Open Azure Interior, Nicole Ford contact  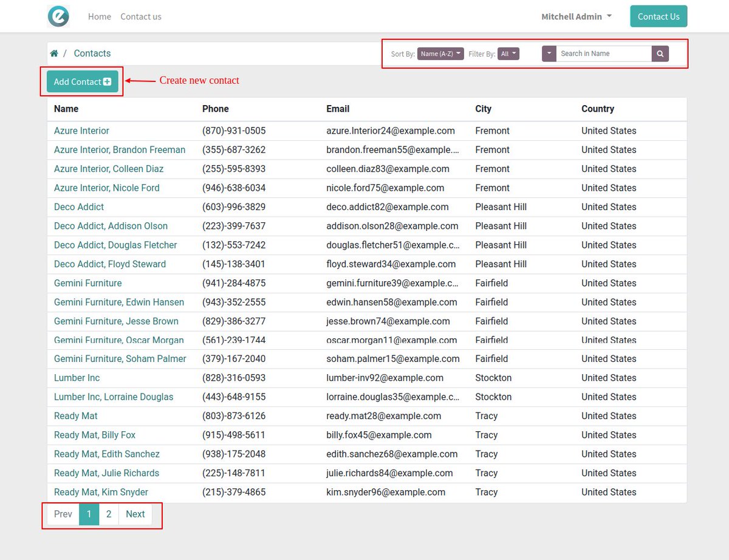(x=107, y=188)
